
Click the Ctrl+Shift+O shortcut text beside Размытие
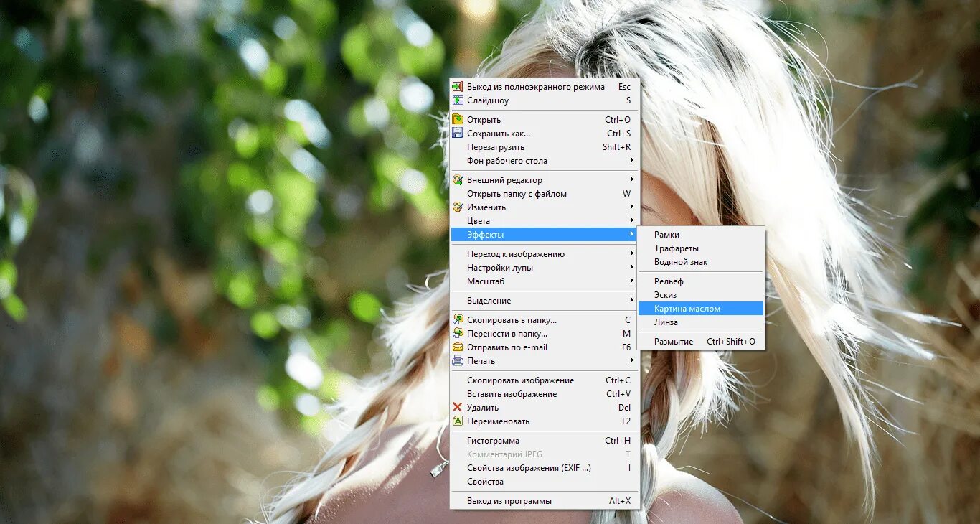731,342
